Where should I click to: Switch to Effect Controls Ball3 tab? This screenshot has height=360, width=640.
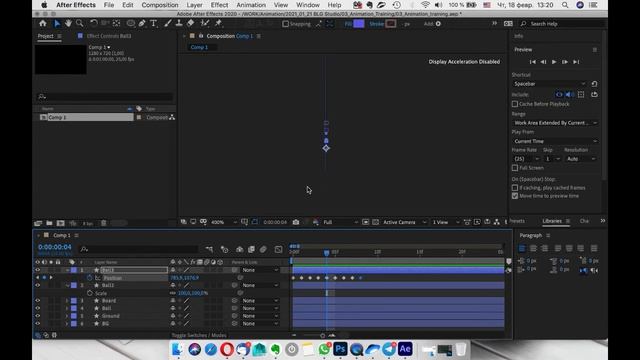coord(109,36)
